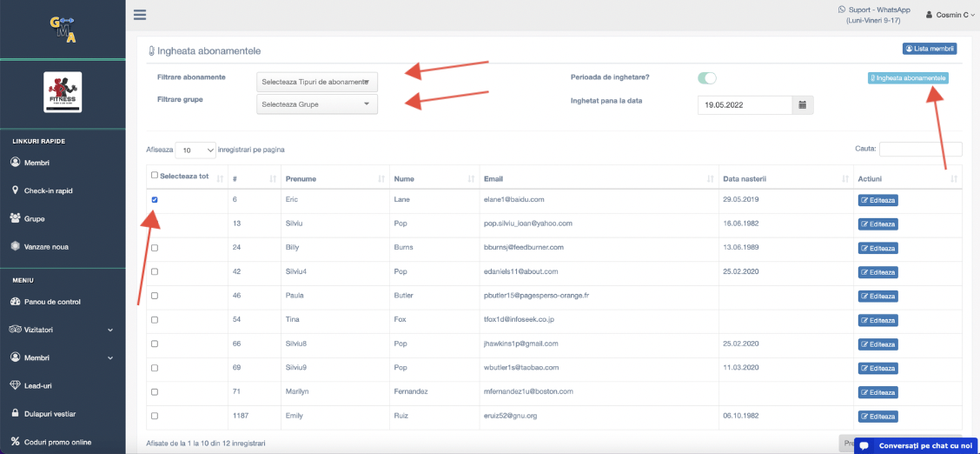Click Editeaza for Silviu Pop row 13
The image size is (980, 454).
coord(877,224)
